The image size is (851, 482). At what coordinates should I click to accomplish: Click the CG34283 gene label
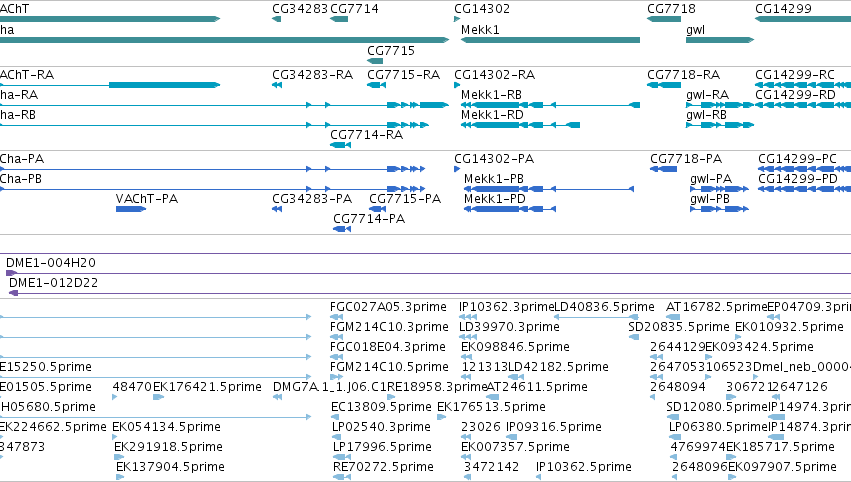300,9
